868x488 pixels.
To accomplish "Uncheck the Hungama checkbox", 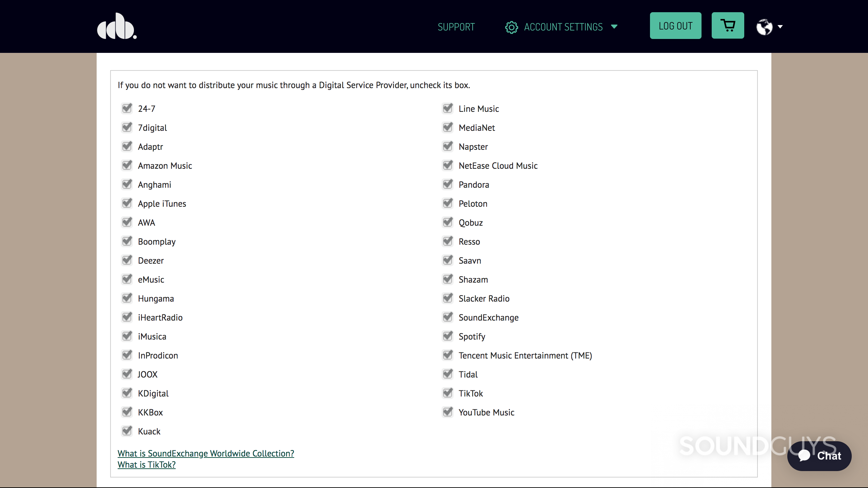I will [x=127, y=298].
